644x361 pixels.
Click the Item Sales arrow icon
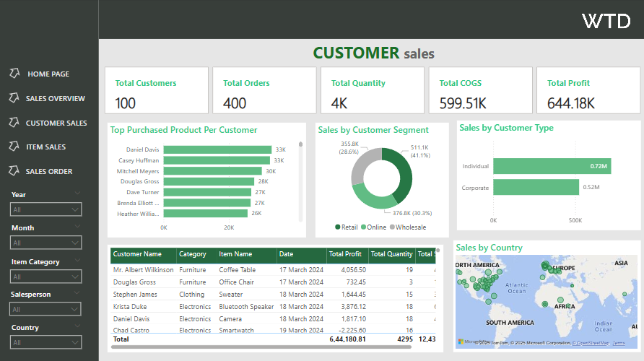coord(14,147)
